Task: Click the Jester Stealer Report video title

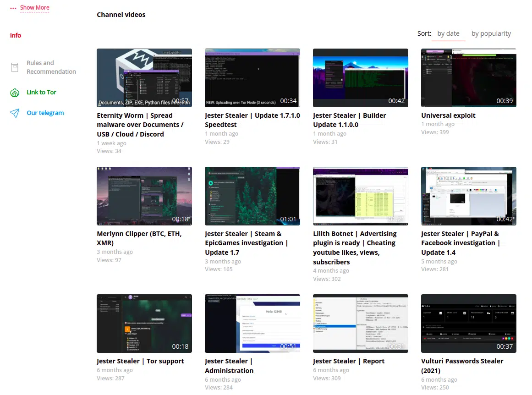Action: pyautogui.click(x=349, y=361)
